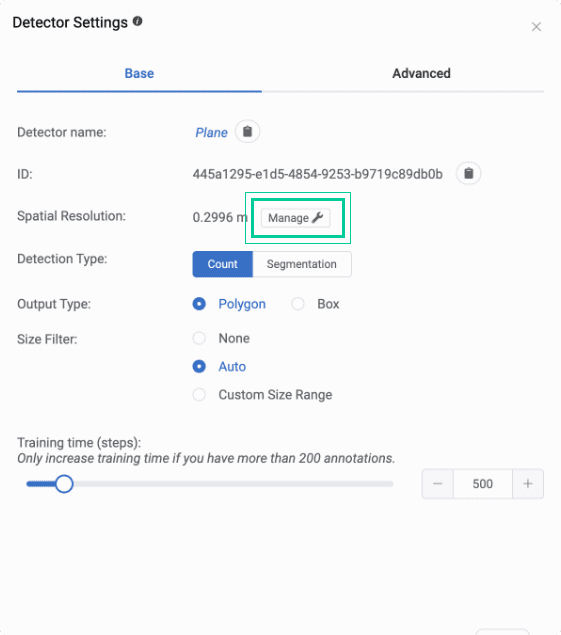Increase training steps with plus button
The image size is (561, 635).
pyautogui.click(x=528, y=484)
